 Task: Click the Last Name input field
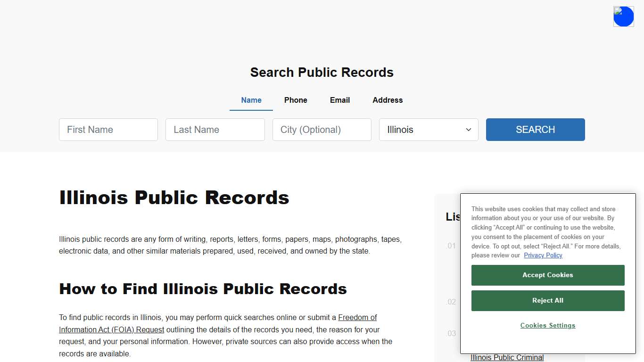(x=215, y=130)
